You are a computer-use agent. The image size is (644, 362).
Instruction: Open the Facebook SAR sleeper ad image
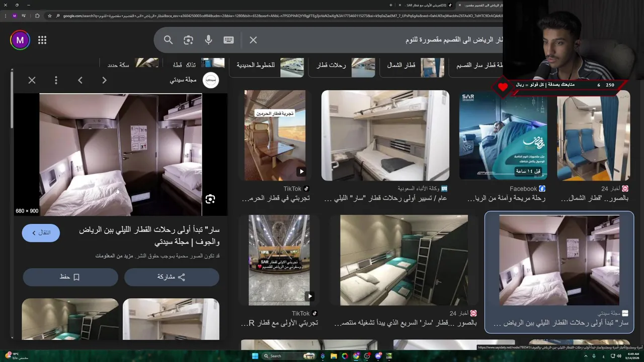(503, 136)
